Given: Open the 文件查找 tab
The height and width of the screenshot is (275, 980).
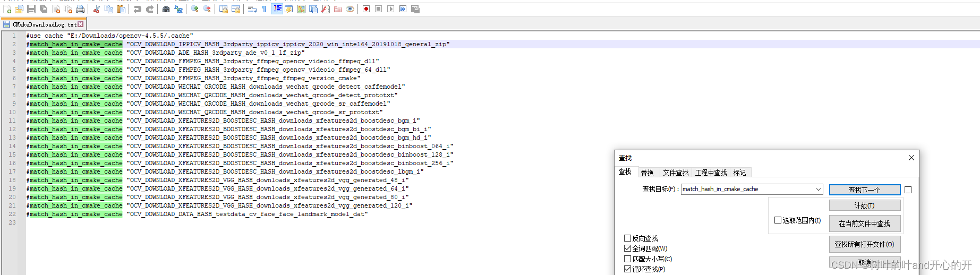Looking at the screenshot, I should (676, 173).
